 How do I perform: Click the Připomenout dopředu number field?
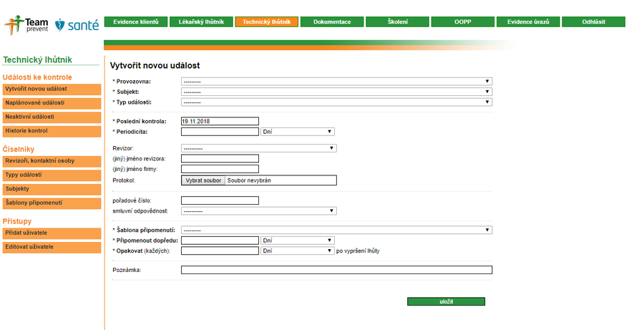[220, 241]
